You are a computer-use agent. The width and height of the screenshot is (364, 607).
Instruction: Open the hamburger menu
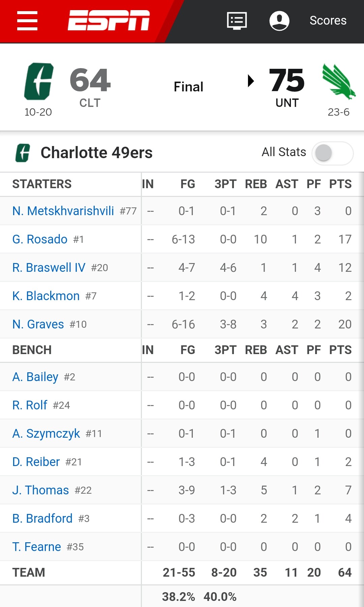click(x=27, y=21)
